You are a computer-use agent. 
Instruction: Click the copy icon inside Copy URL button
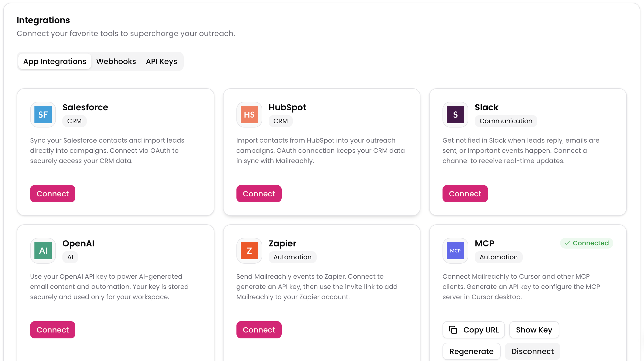[453, 330]
